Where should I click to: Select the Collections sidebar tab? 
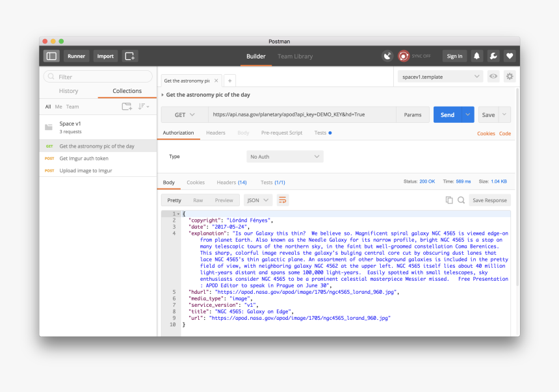(127, 91)
